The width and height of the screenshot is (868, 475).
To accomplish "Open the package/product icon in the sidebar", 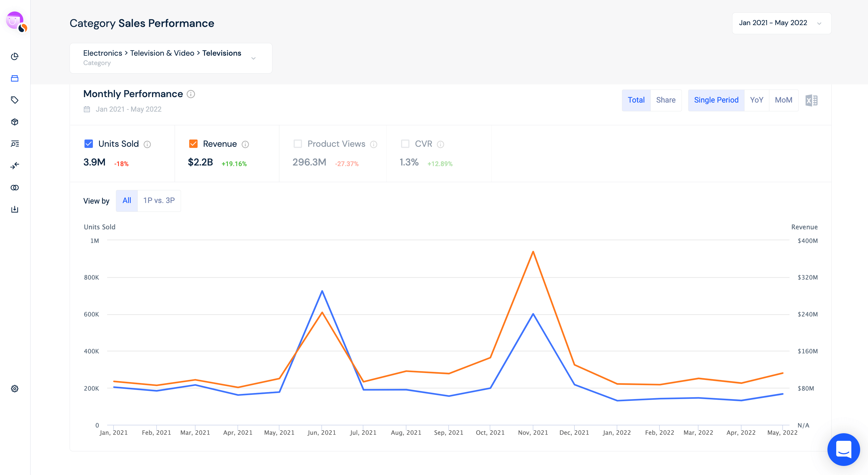I will (15, 122).
